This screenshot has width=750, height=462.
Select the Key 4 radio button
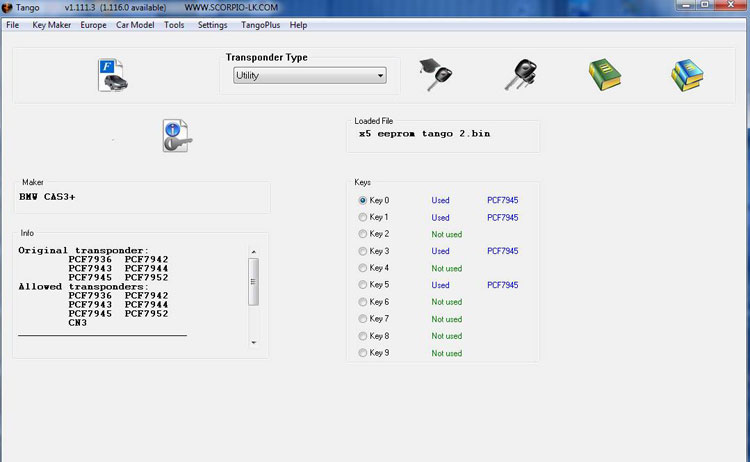363,268
